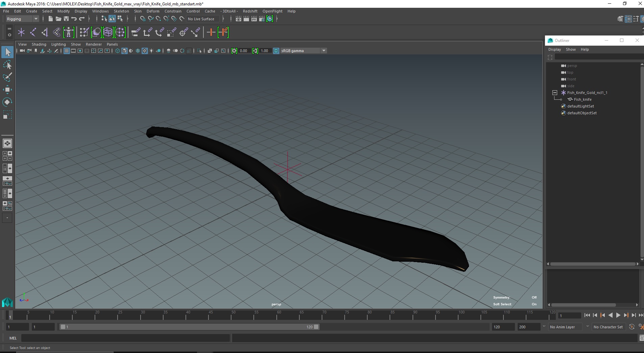Redo action with redo arrow
644x353 pixels.
tap(82, 19)
